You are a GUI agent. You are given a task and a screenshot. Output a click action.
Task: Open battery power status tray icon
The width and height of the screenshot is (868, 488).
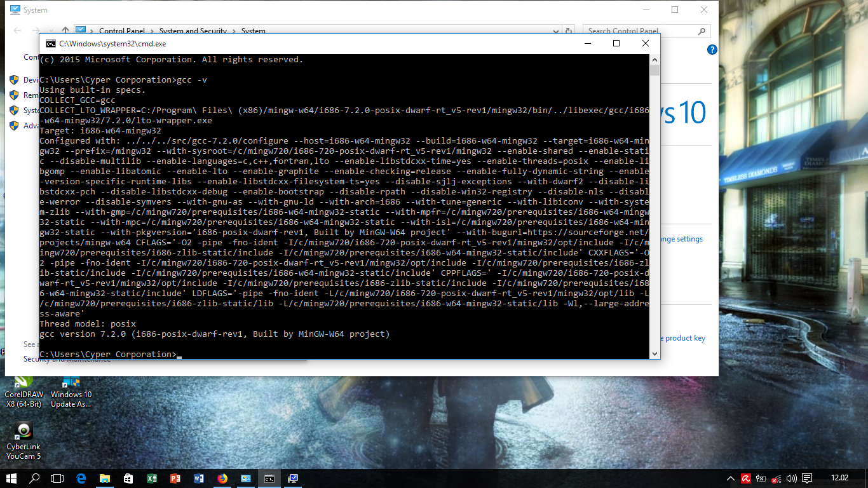[761, 478]
